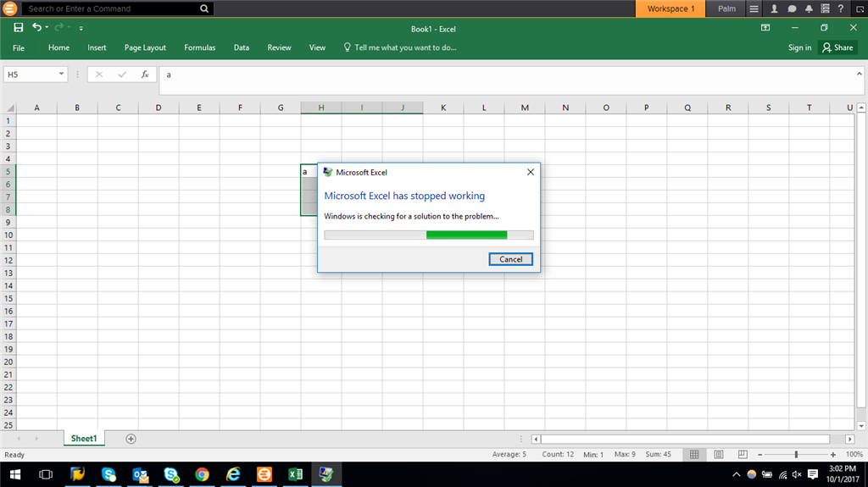
Task: Click the Sum: 45 status entry
Action: 658,454
